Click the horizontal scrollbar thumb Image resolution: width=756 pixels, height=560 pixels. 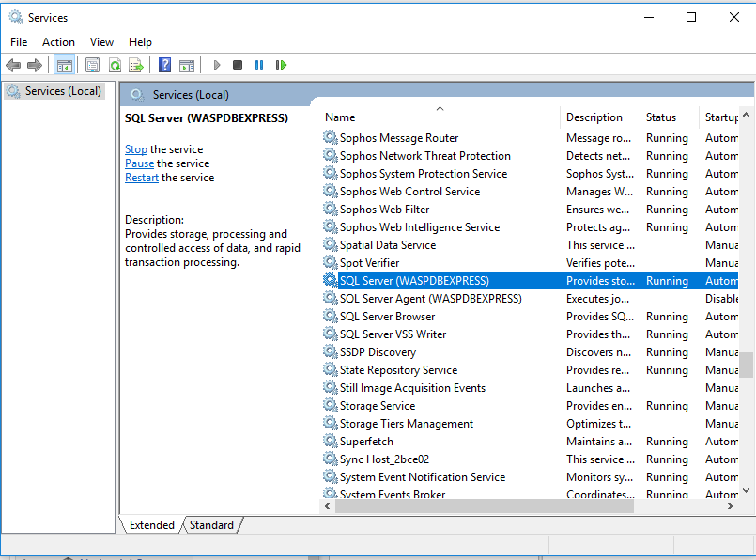point(485,506)
